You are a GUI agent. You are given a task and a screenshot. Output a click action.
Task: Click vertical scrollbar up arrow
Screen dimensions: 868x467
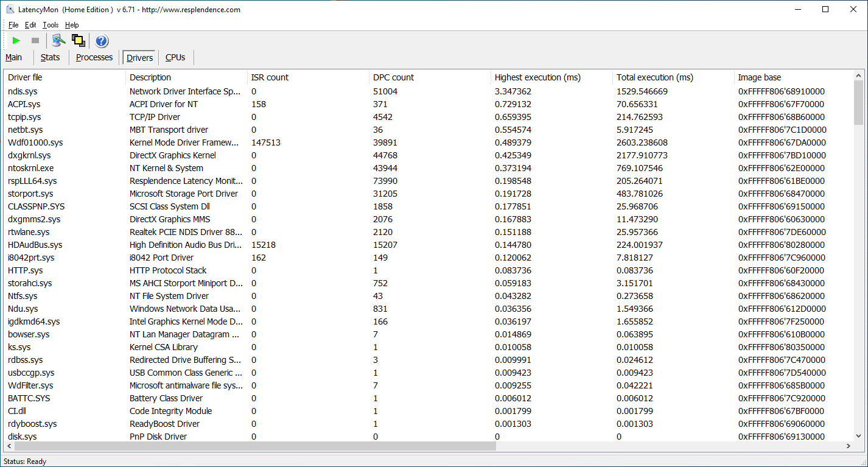[x=858, y=76]
